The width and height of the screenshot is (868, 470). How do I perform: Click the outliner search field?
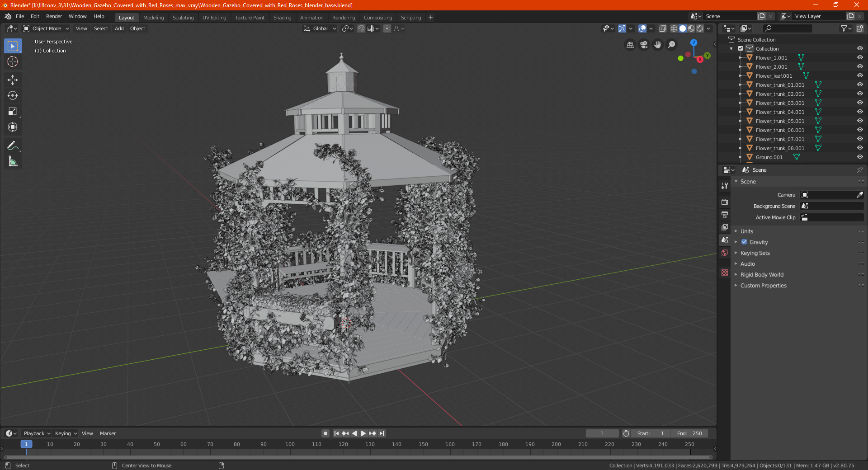click(787, 28)
